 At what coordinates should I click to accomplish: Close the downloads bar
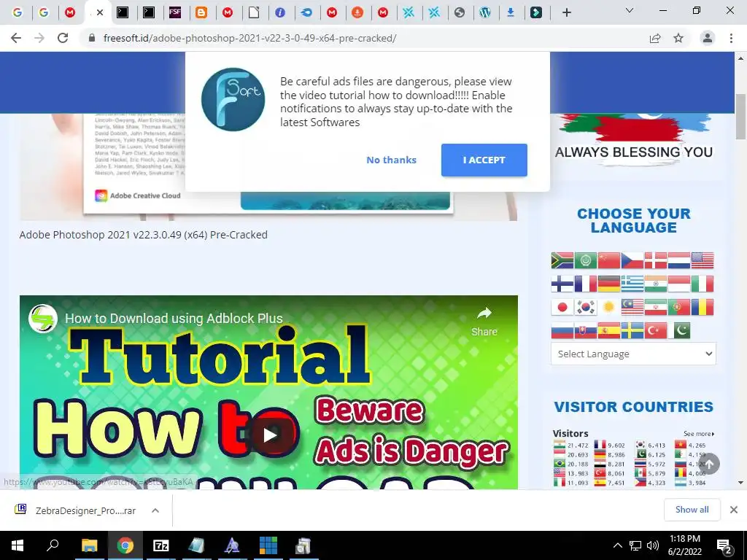(734, 510)
